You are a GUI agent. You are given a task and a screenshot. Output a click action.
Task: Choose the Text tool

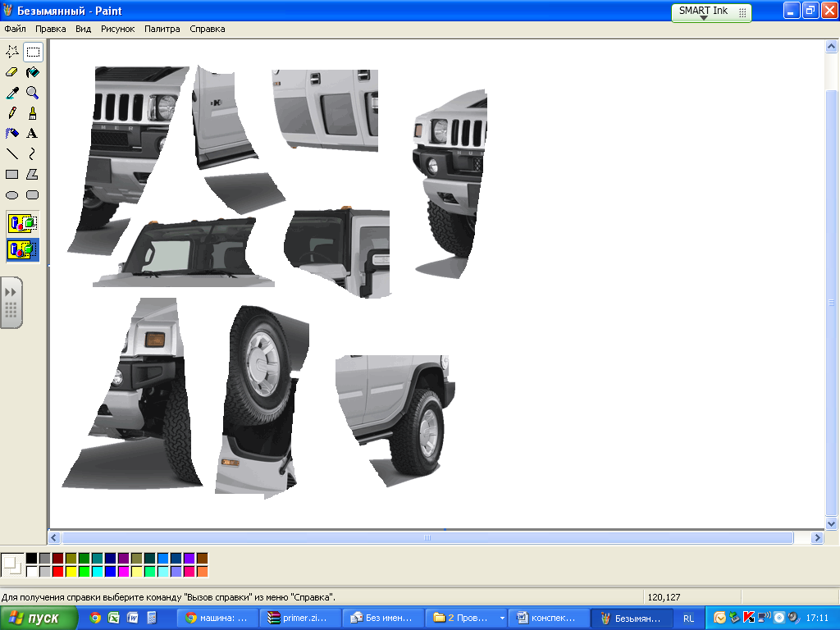coord(32,134)
